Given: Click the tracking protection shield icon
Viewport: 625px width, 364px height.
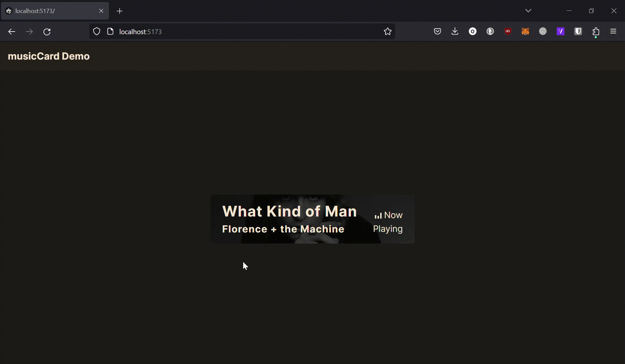Looking at the screenshot, I should point(97,31).
